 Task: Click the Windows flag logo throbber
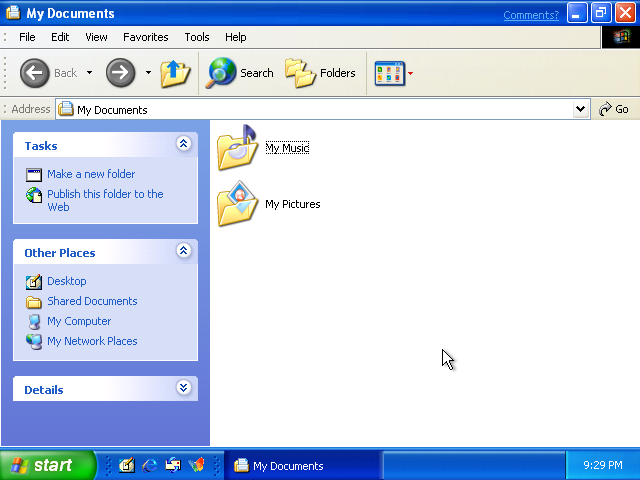pyautogui.click(x=621, y=37)
